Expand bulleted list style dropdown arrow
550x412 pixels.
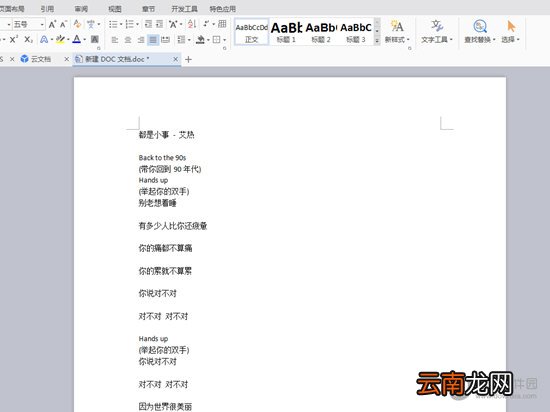click(x=121, y=25)
